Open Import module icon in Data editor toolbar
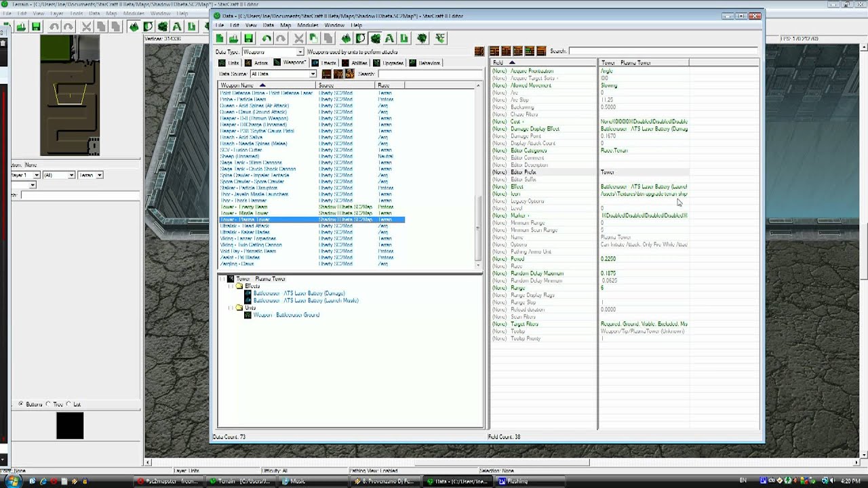The height and width of the screenshot is (488, 868). [x=405, y=39]
